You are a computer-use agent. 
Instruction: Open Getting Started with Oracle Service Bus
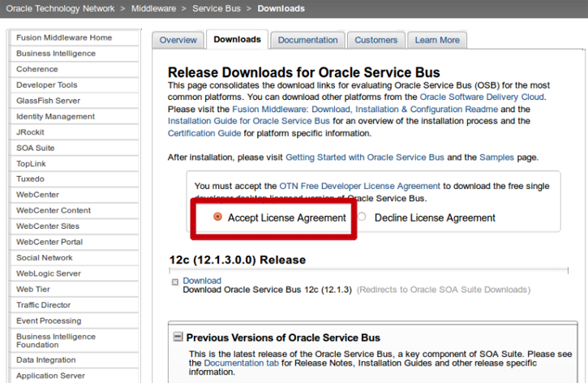click(x=364, y=157)
